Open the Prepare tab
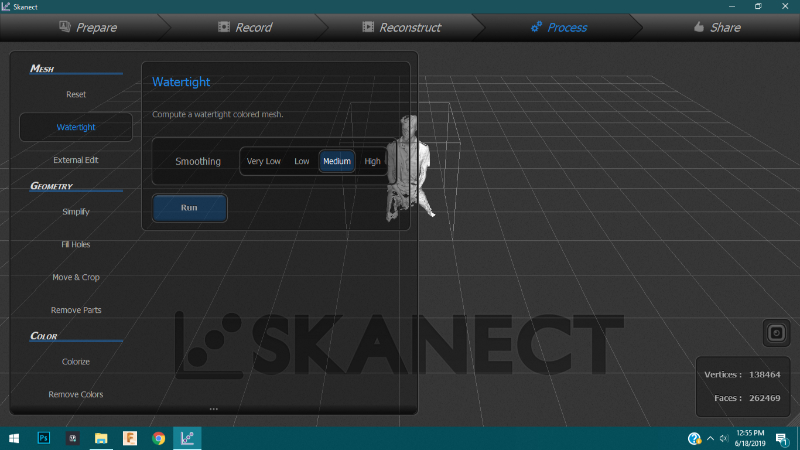Image resolution: width=800 pixels, height=450 pixels. tap(88, 28)
